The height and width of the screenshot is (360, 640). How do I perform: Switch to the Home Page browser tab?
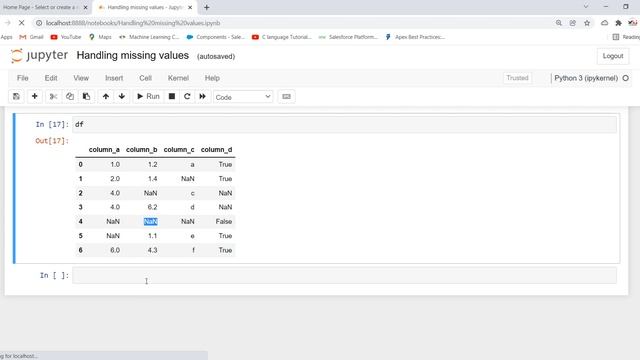click(41, 7)
